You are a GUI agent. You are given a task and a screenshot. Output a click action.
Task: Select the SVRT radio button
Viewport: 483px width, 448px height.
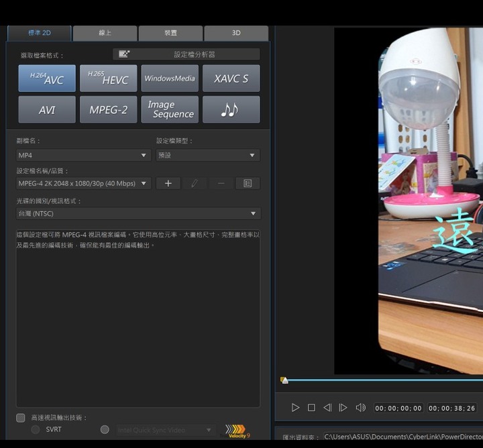(36, 430)
